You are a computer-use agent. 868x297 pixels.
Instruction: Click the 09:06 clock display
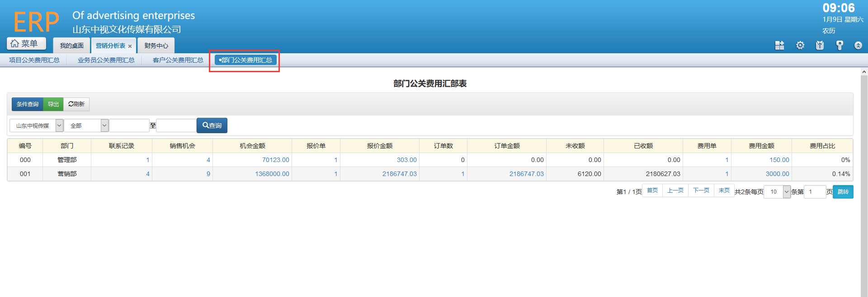coord(839,8)
